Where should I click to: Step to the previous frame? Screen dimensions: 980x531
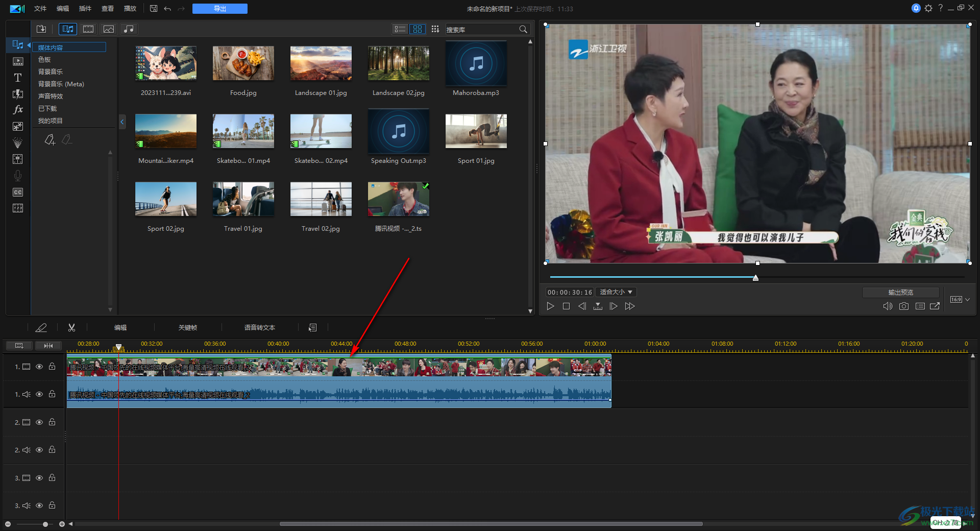pyautogui.click(x=582, y=306)
